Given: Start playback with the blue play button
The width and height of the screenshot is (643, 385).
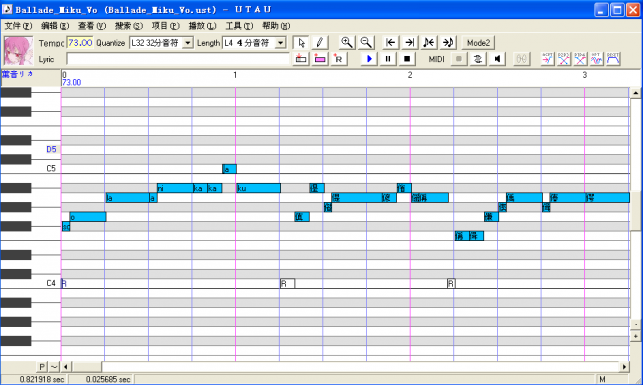Looking at the screenshot, I should (x=369, y=59).
